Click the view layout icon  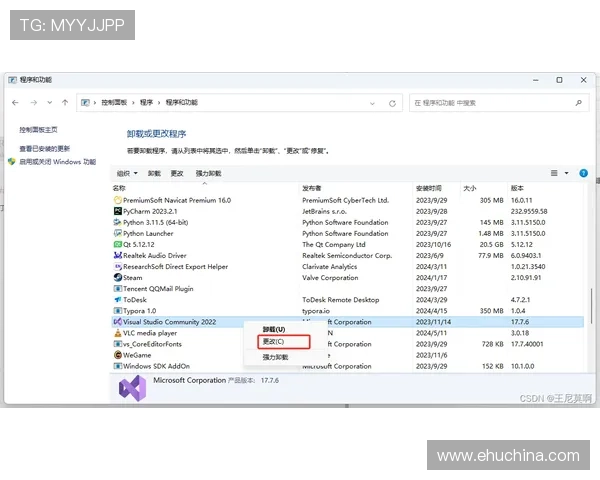554,173
